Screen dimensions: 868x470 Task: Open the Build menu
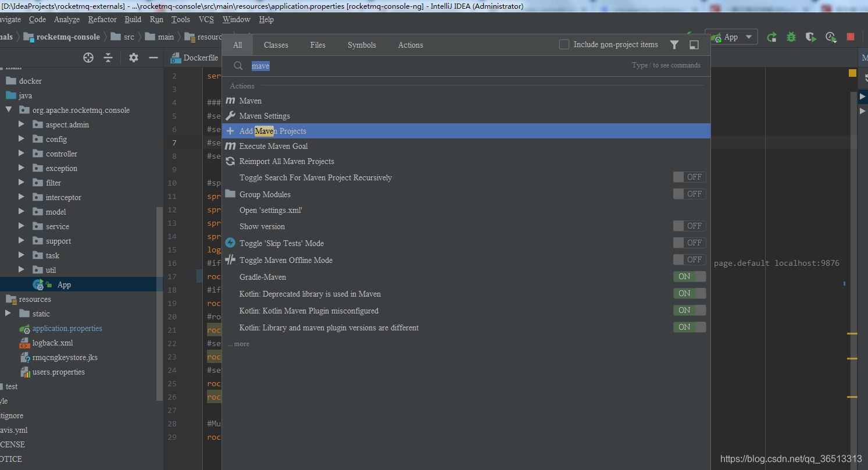point(133,19)
